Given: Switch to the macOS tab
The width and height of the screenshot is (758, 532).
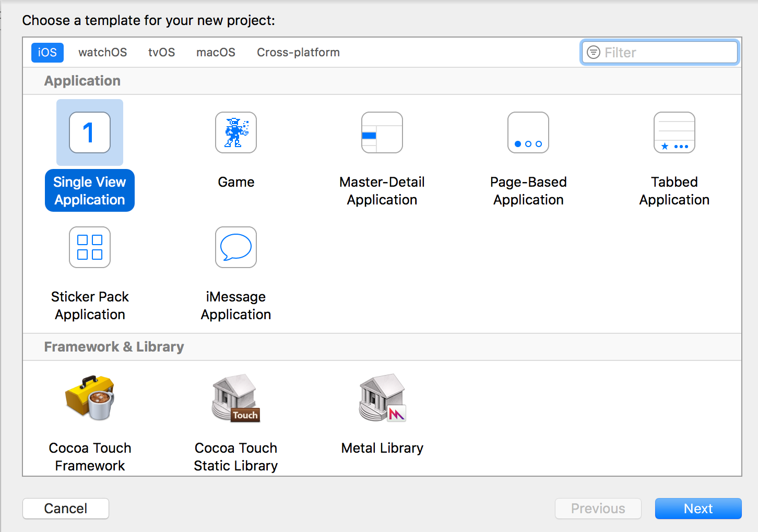Looking at the screenshot, I should pyautogui.click(x=216, y=53).
